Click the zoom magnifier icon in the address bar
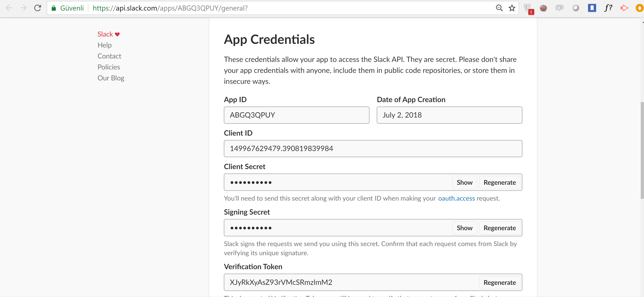The width and height of the screenshot is (644, 297). pyautogui.click(x=499, y=8)
